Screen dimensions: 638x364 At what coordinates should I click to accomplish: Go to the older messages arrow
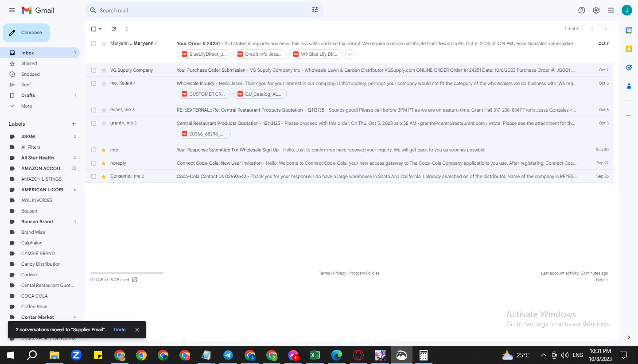605,29
